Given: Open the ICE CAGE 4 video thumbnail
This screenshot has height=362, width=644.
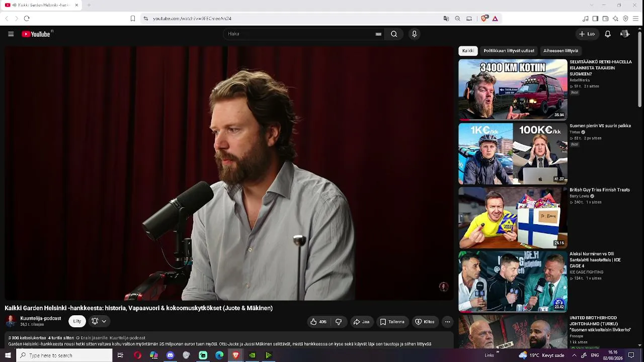Looking at the screenshot, I should (513, 282).
